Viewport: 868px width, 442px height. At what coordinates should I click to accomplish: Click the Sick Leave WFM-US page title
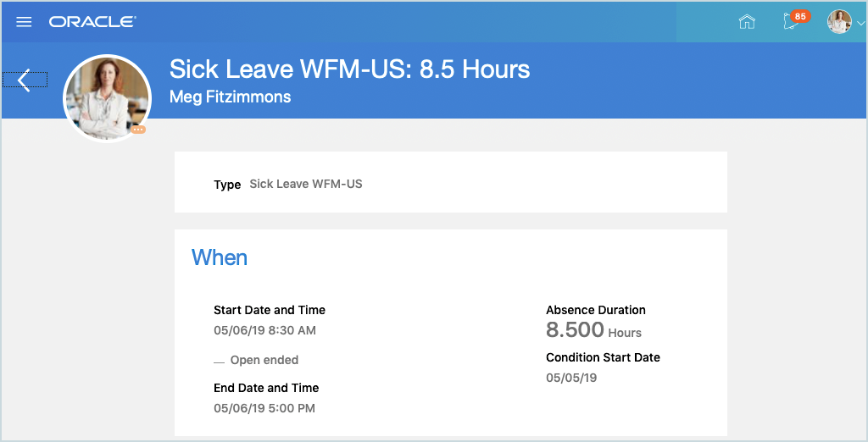[x=349, y=69]
